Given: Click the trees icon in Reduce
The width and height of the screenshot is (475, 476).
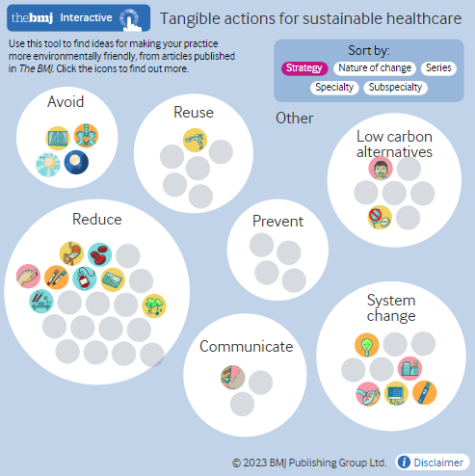Looking at the screenshot, I should pyautogui.click(x=154, y=305).
